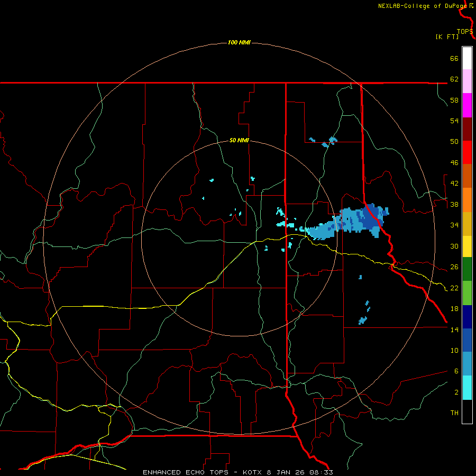The width and height of the screenshot is (476, 476).
Task: Select the medium blue legend swatch
Action: tap(467, 340)
